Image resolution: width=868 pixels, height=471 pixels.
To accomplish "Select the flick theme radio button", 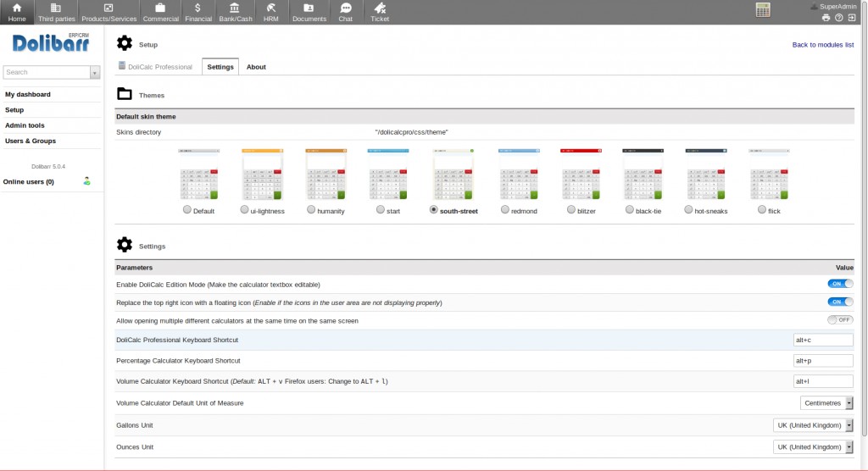I will pos(762,210).
